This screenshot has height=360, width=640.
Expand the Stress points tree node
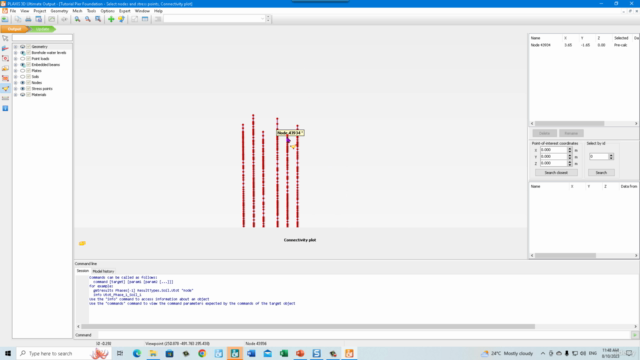(x=16, y=89)
